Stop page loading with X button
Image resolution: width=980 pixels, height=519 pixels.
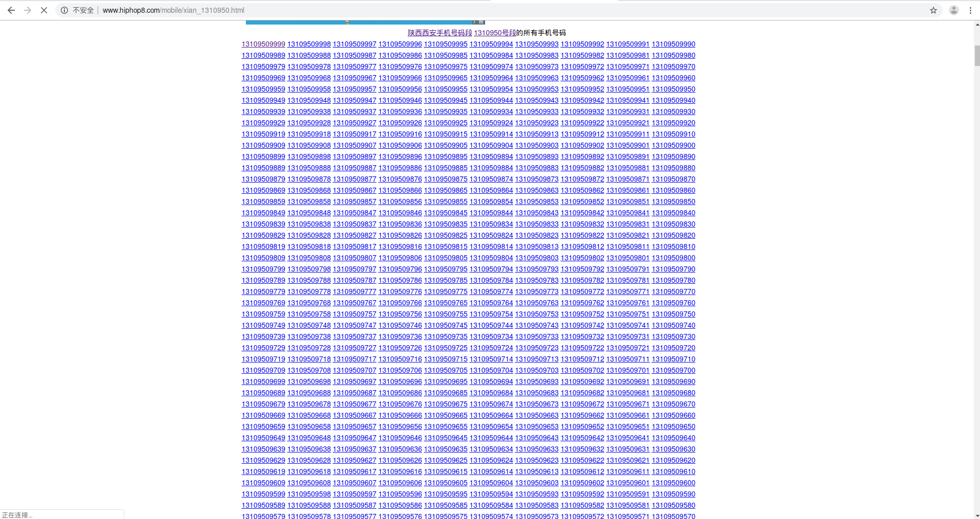point(44,10)
